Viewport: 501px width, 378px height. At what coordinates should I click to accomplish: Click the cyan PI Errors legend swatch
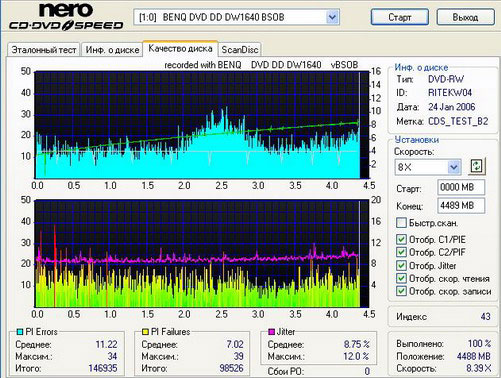[20, 332]
